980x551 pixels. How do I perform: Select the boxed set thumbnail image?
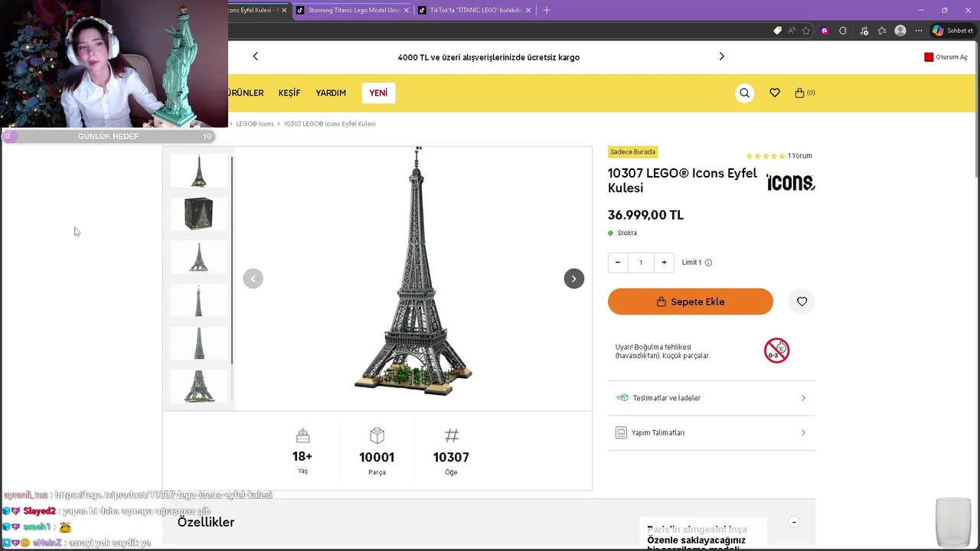pos(199,214)
